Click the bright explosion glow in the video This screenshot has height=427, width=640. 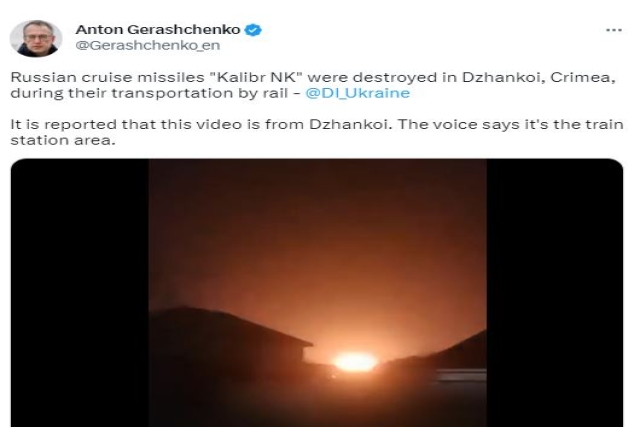point(355,362)
